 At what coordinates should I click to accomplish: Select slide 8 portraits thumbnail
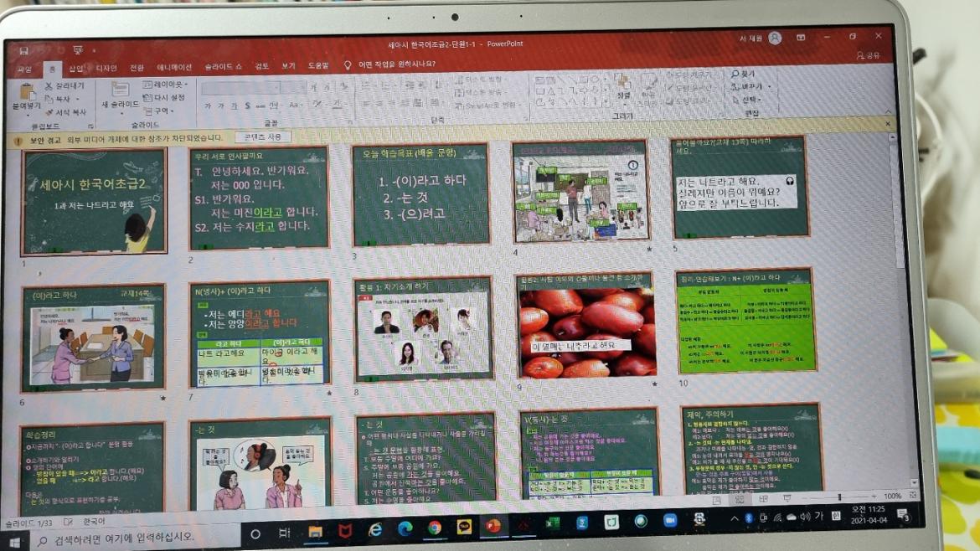(423, 330)
